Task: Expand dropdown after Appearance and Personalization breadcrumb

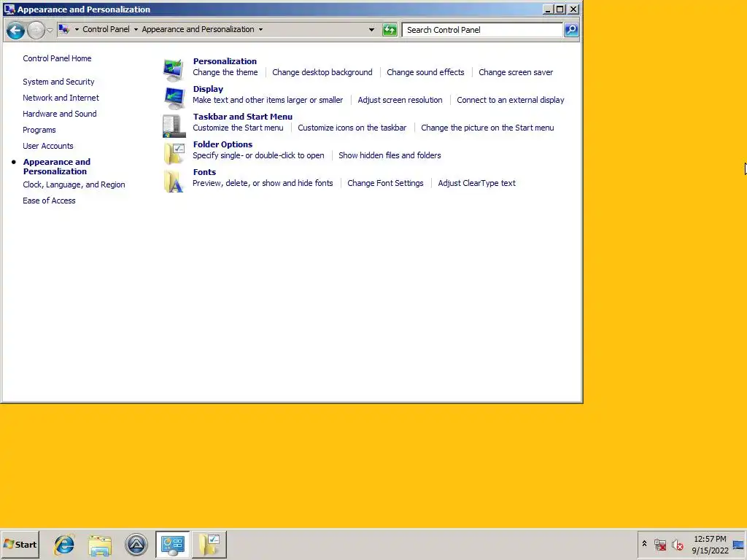Action: 260,29
